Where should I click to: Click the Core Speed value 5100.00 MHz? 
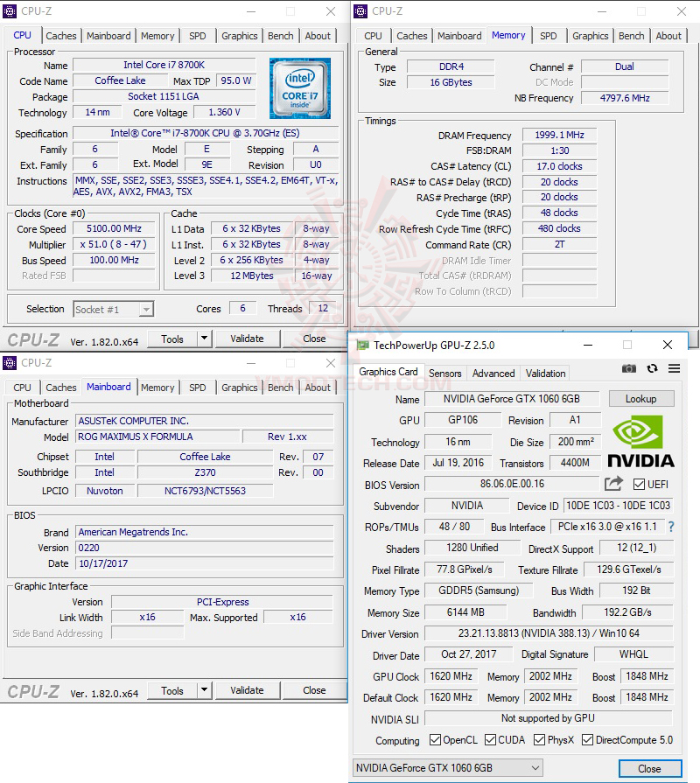point(114,228)
